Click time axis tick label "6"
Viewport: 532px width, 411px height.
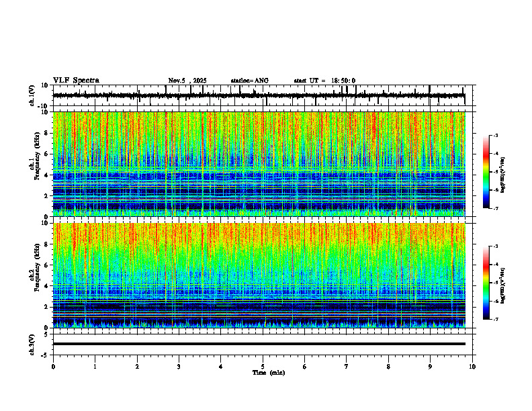click(305, 367)
